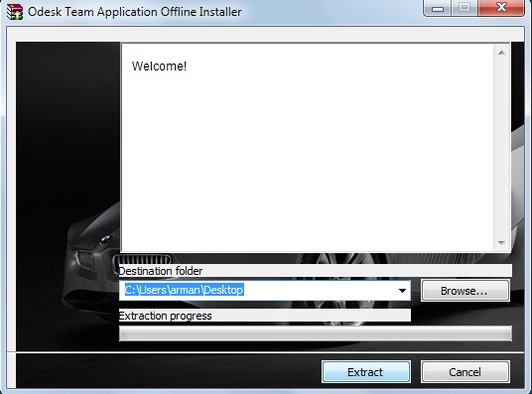Click the "Destination folder" label
Viewport: 532px width, 394px height.
click(x=161, y=271)
